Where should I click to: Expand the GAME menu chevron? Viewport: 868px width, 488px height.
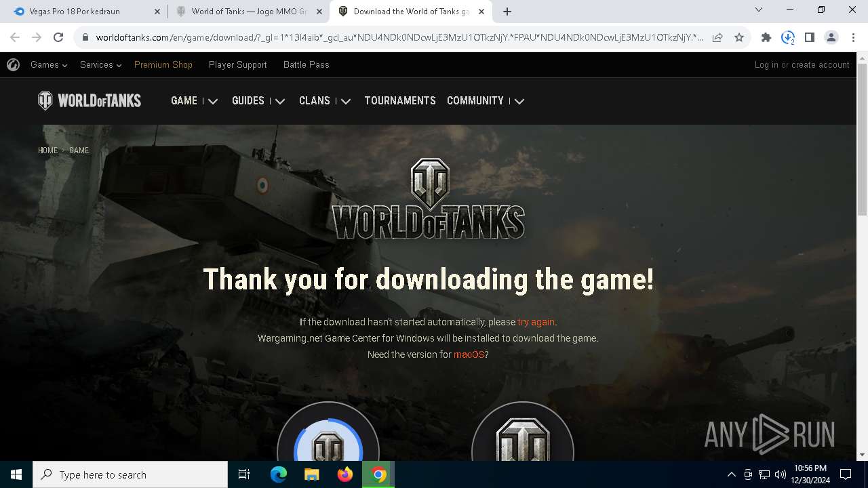(213, 101)
